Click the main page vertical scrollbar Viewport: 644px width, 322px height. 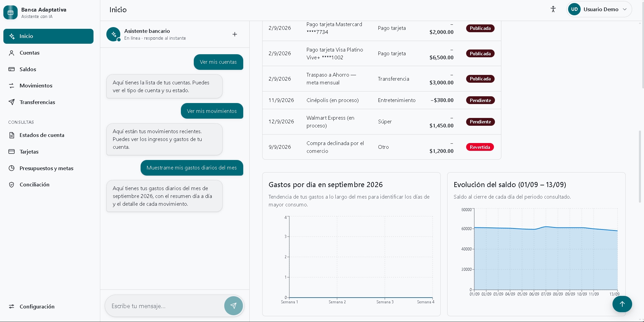pos(640,167)
